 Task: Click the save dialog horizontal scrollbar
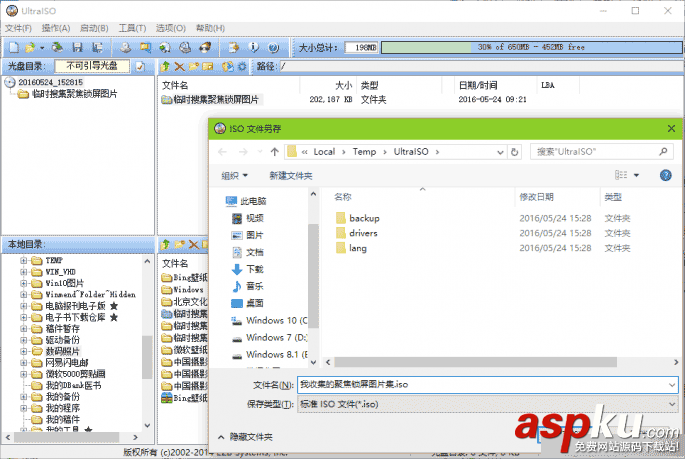[476, 362]
